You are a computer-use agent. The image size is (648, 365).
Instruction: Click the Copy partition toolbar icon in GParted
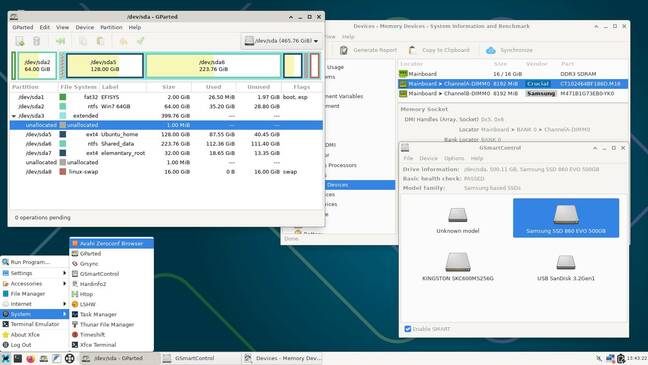point(83,41)
